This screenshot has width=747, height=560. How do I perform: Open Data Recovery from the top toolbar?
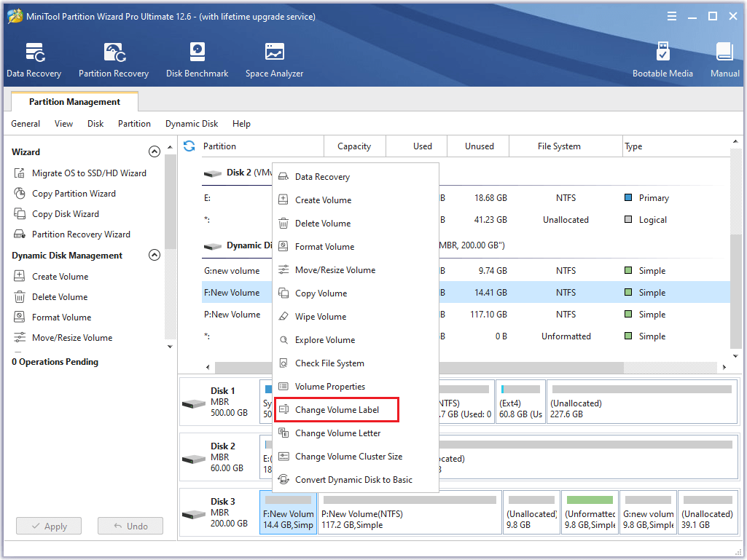[34, 60]
